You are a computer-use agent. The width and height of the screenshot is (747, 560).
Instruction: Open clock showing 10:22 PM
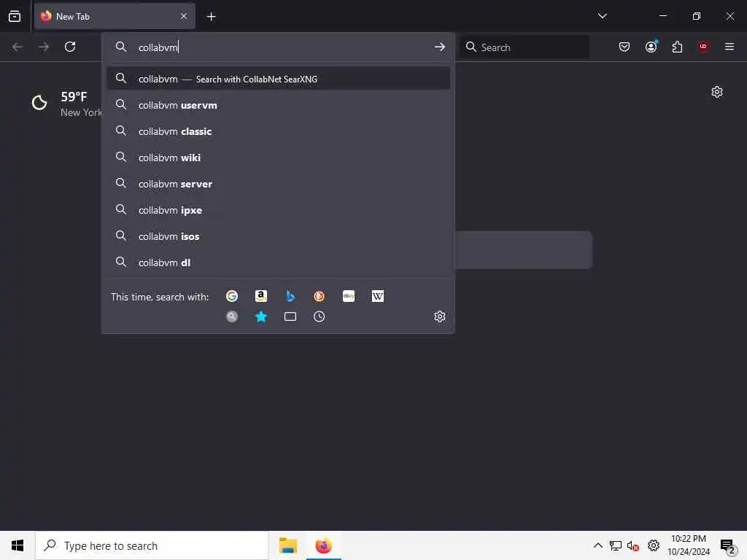[689, 545]
